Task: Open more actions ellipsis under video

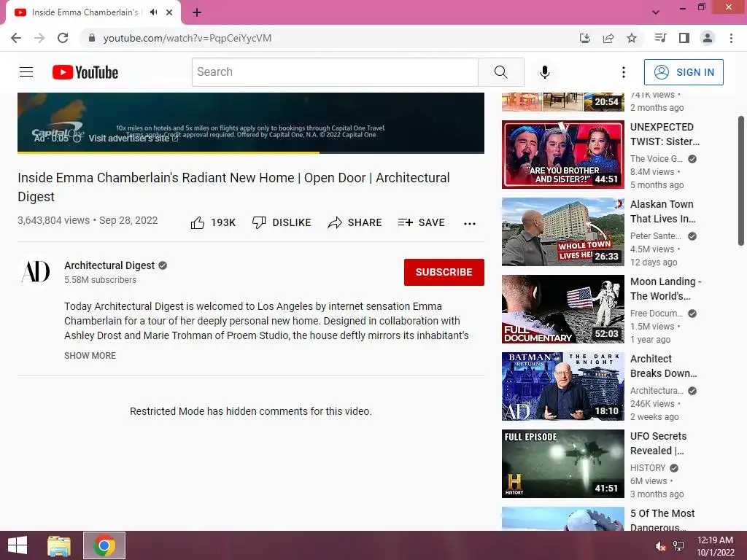Action: click(x=470, y=223)
